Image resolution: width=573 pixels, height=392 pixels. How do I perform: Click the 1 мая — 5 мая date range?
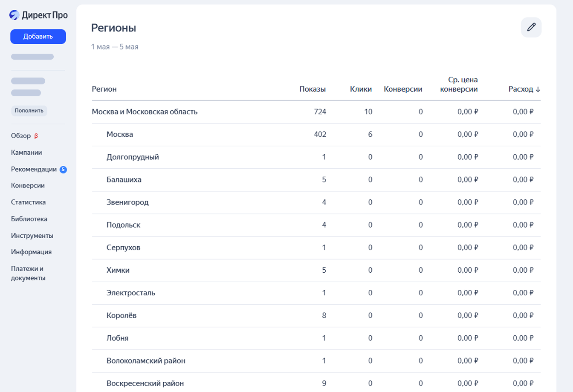(115, 47)
